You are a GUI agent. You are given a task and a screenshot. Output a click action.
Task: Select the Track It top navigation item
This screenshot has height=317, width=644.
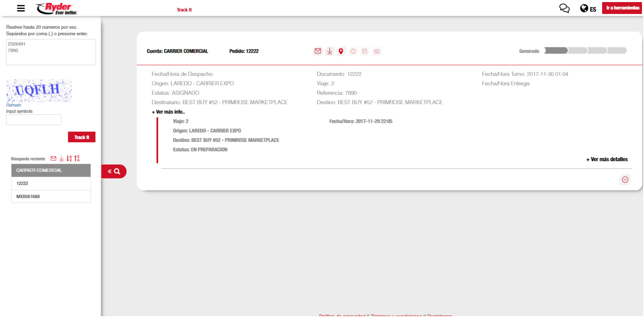(184, 9)
